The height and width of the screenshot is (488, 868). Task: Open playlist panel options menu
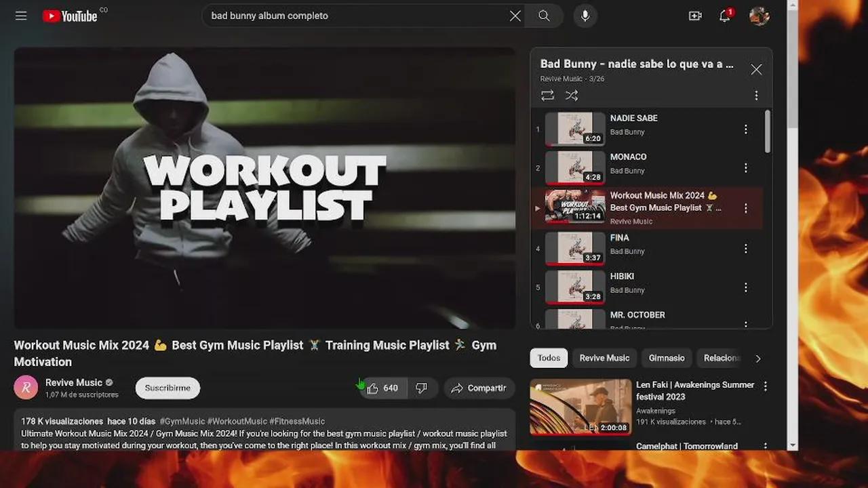tap(756, 96)
